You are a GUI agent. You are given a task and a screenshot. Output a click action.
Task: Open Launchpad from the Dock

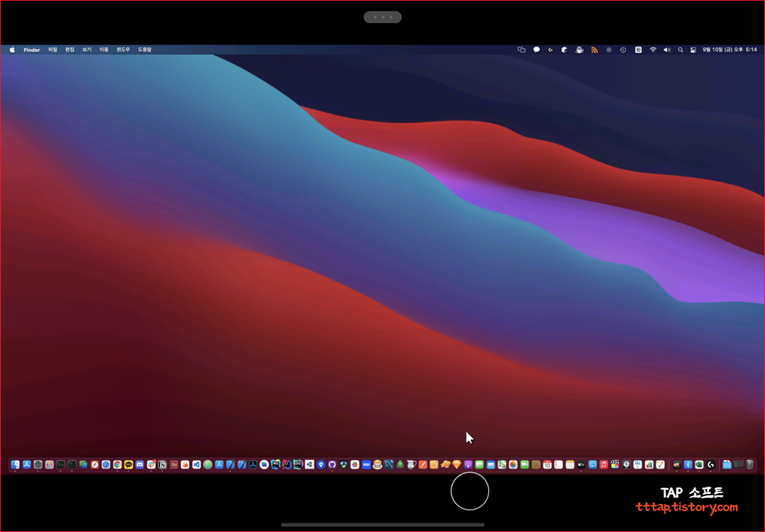(x=50, y=464)
